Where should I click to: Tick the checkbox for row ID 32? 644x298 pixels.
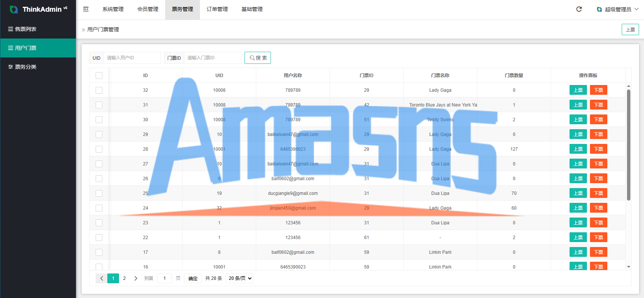click(x=99, y=90)
